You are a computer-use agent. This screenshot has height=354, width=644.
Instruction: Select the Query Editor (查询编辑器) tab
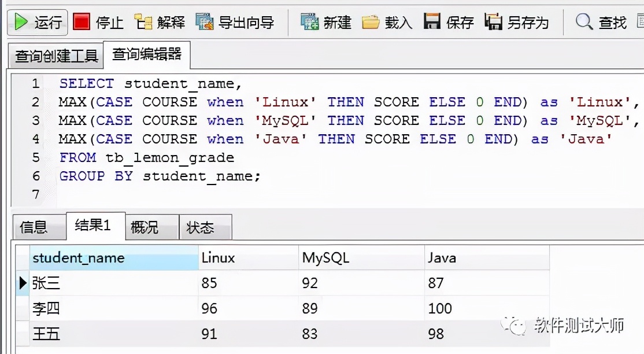click(147, 54)
